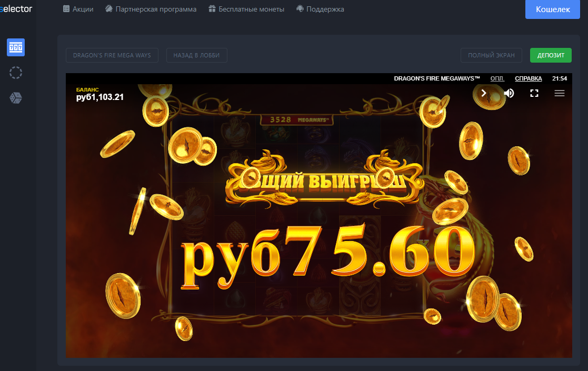Click the Dragon's Fire Megaways™ game title
Image resolution: width=588 pixels, height=371 pixels.
pos(436,78)
